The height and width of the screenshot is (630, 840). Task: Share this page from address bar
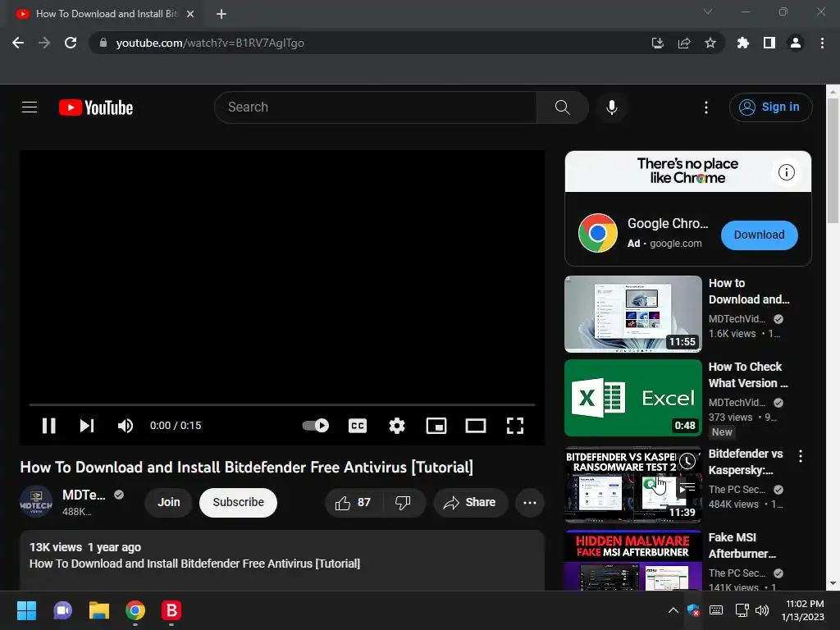(684, 43)
